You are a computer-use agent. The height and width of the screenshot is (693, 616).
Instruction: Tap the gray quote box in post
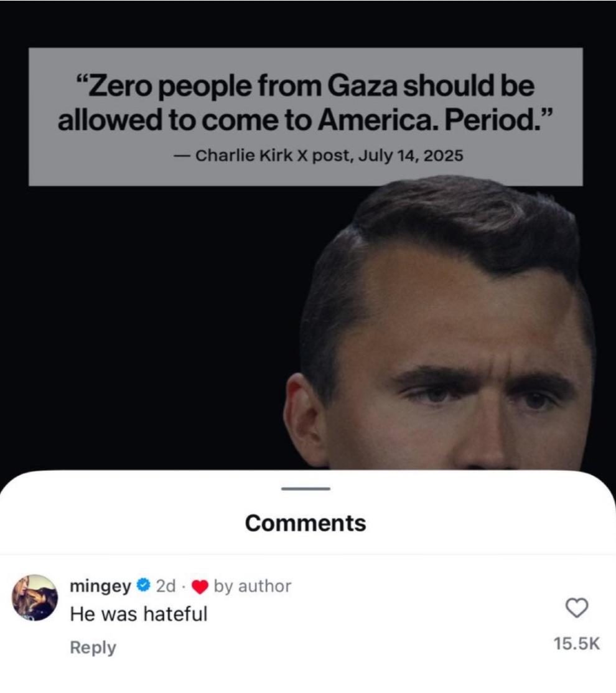click(x=306, y=116)
